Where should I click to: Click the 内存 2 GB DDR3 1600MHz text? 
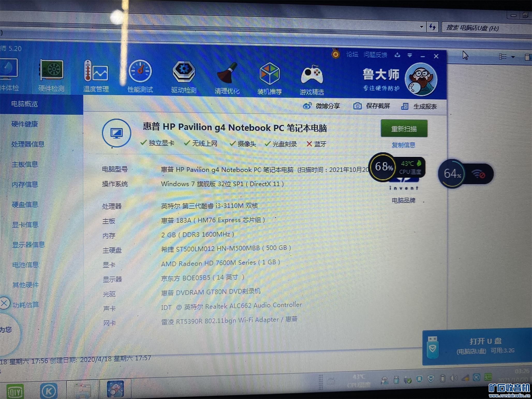pyautogui.click(x=198, y=235)
